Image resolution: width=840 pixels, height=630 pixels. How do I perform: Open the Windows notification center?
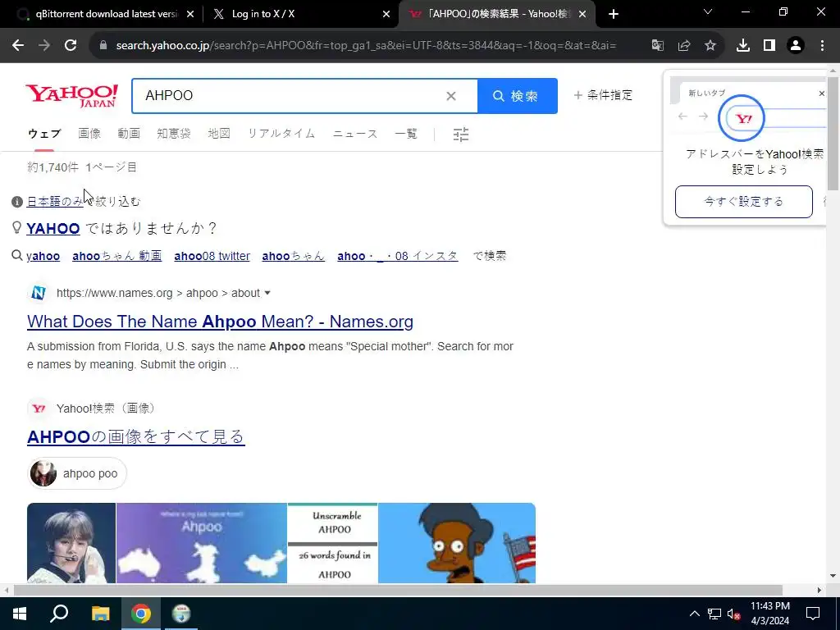(813, 614)
